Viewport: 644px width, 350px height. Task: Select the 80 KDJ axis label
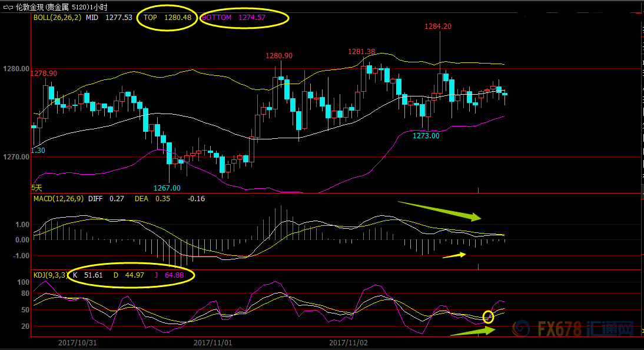click(x=25, y=294)
